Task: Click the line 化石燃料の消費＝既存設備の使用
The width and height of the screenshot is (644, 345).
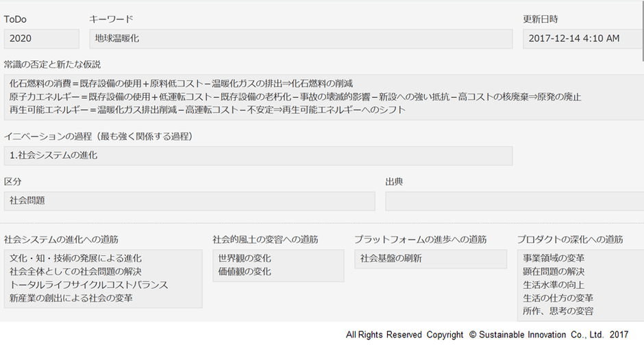Action: pyautogui.click(x=181, y=84)
